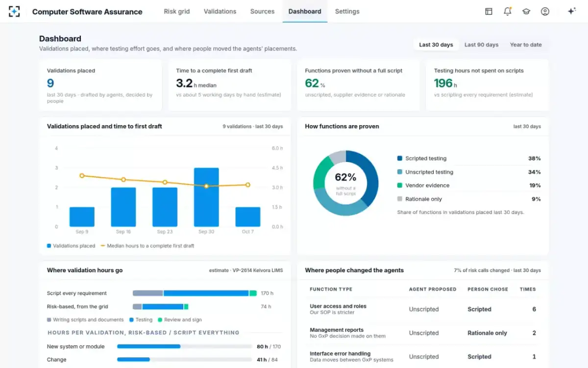Viewport: 588px width, 368px height.
Task: Click the Computer Software Assurance logo icon
Action: tap(14, 11)
